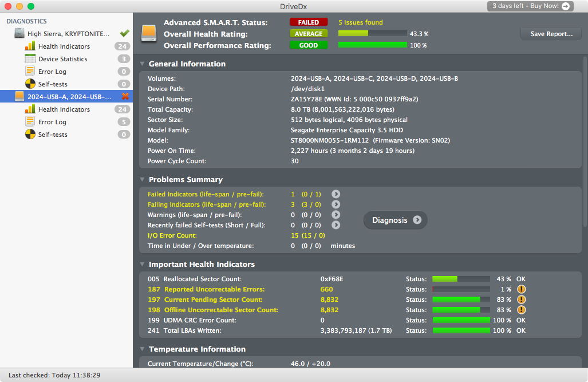The width and height of the screenshot is (588, 382).
Task: Click warning icon for Offline Uncorrectable Sector Count
Action: (x=521, y=310)
